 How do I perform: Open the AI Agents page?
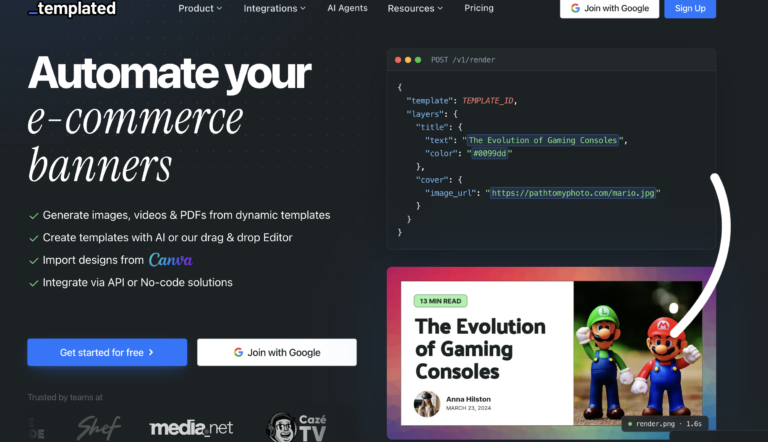coord(347,8)
